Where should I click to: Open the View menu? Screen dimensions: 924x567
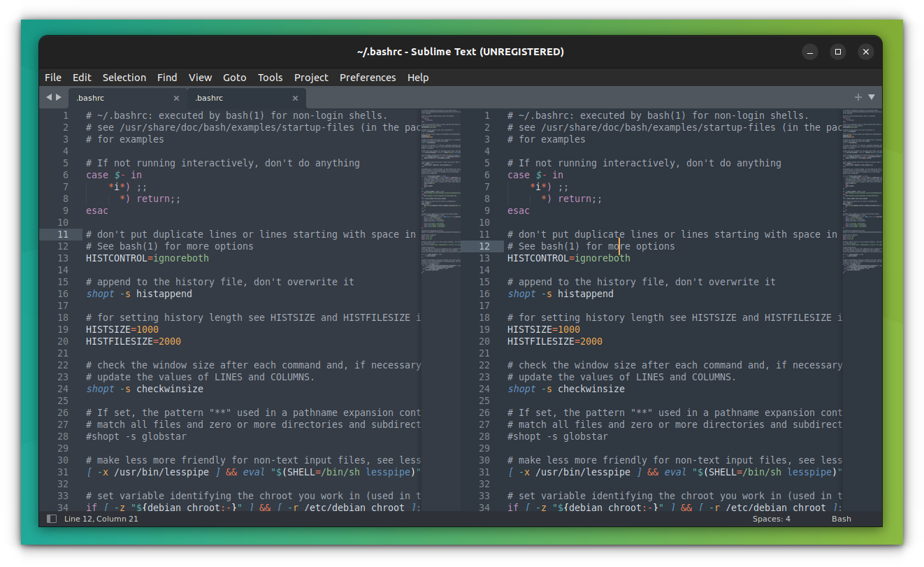(200, 78)
